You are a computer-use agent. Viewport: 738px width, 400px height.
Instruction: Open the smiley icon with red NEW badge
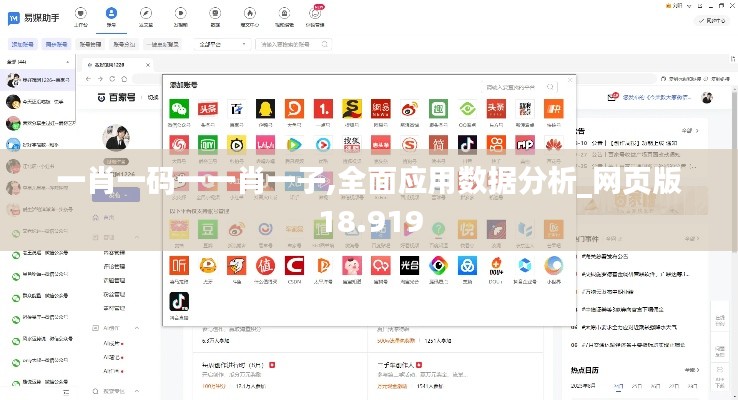pyautogui.click(x=315, y=13)
